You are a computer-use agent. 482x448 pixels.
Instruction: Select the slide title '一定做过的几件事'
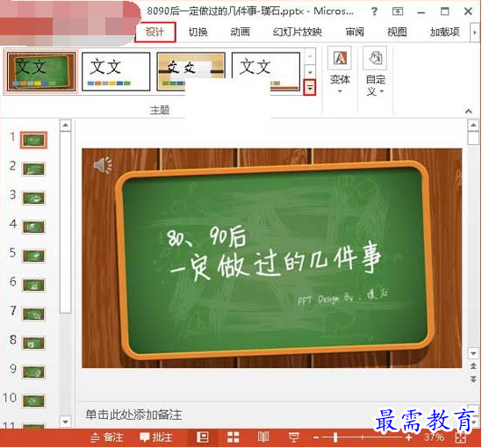pos(276,262)
